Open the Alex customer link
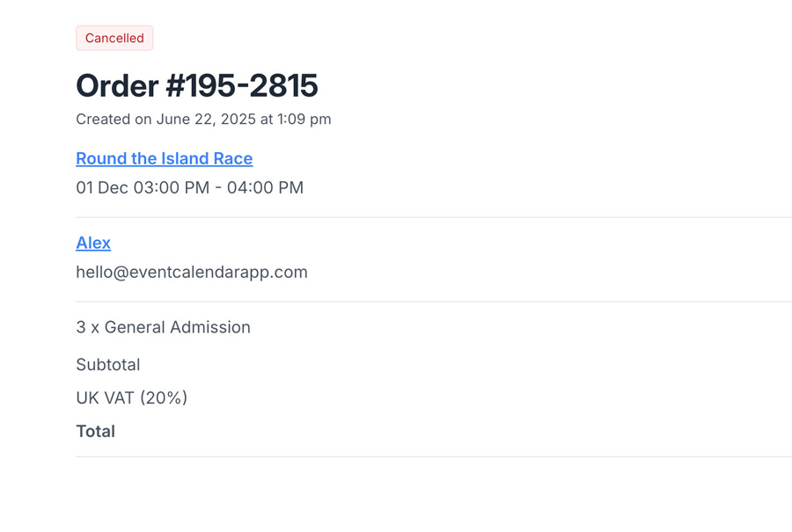This screenshot has height=532, width=792. click(x=93, y=243)
